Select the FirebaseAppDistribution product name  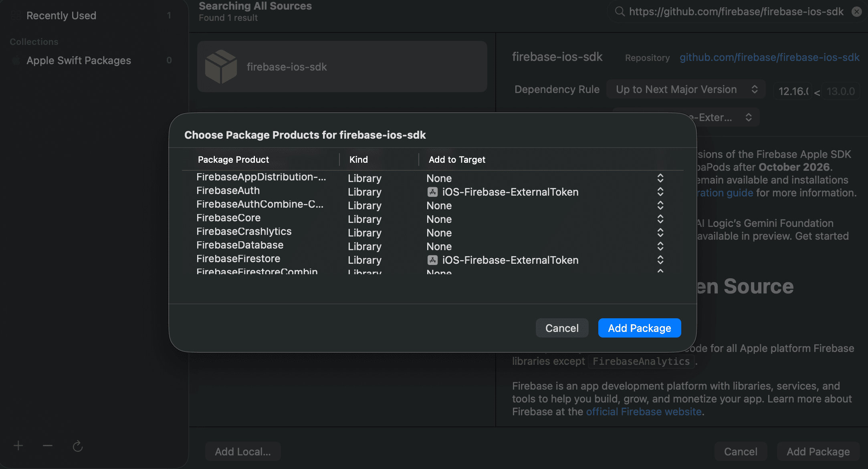tap(261, 177)
